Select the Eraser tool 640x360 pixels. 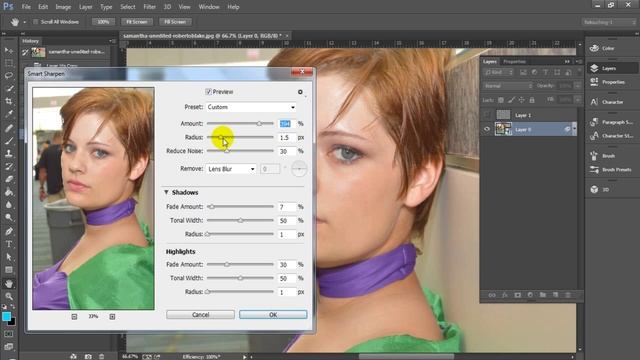click(9, 179)
